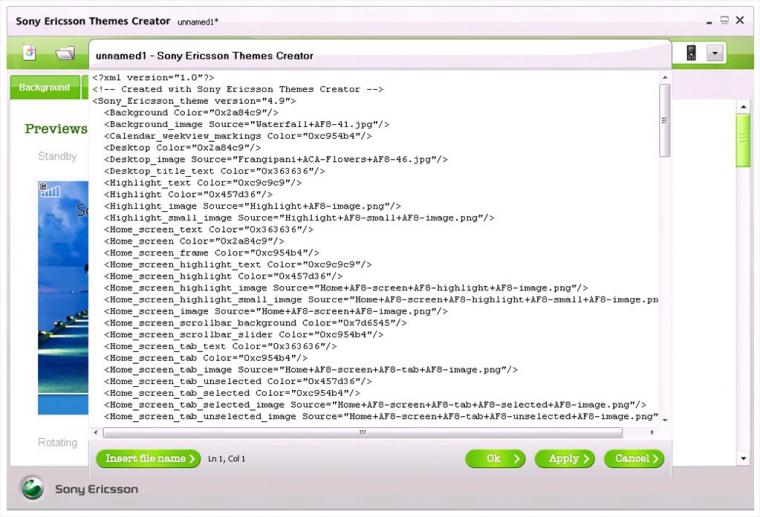Click the Home_screen_highlight_small_image Source line

(x=381, y=299)
